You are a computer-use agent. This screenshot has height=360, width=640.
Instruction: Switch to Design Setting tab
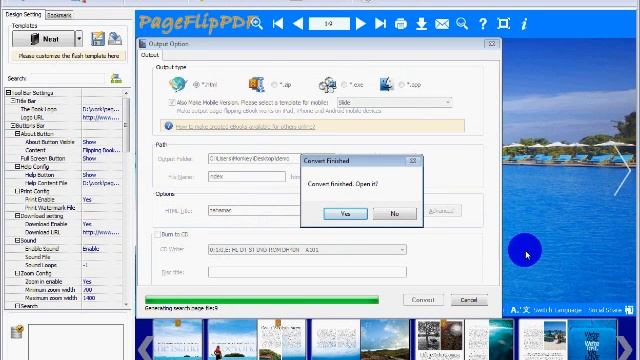point(23,14)
